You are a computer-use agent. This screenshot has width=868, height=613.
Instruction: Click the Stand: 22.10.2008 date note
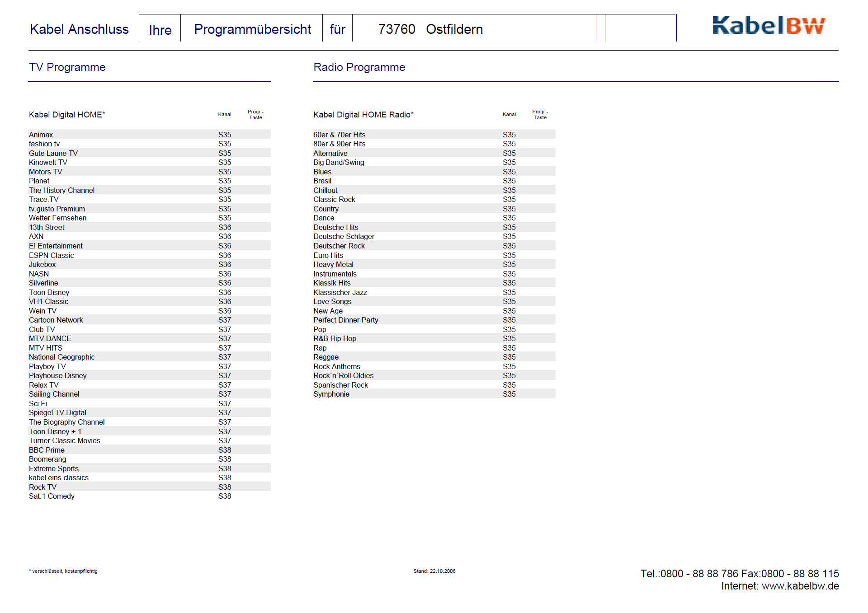434,571
